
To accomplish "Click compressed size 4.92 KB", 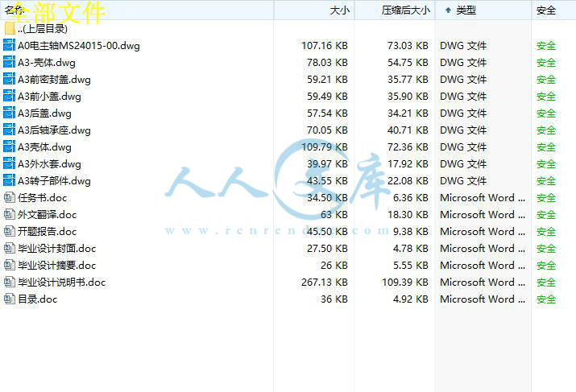I will pos(410,299).
